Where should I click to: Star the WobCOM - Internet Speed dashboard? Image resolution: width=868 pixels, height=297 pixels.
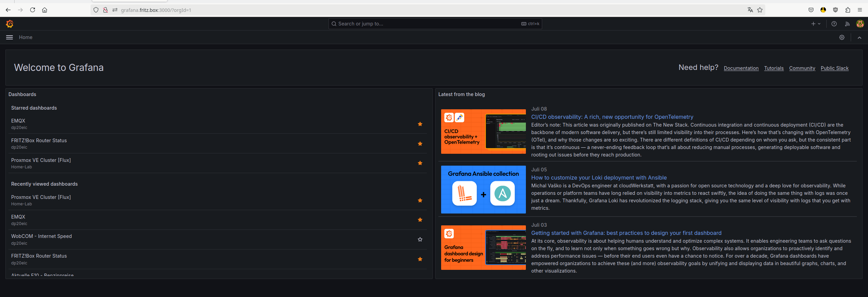click(x=420, y=239)
